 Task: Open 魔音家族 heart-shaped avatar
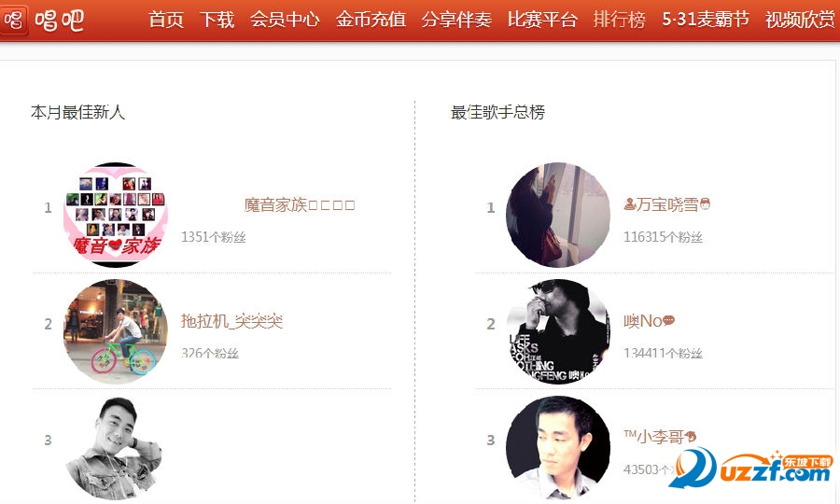116,215
